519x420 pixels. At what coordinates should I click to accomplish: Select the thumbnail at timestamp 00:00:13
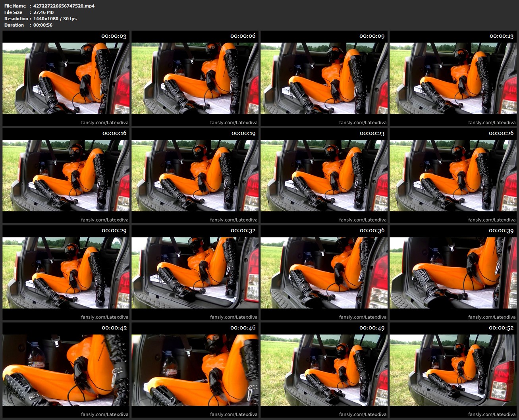[x=453, y=78]
